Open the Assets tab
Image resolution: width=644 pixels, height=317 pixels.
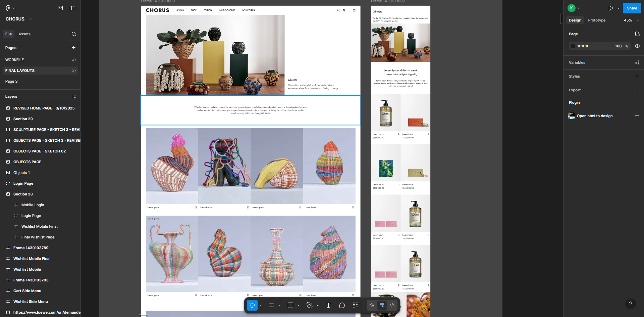24,34
